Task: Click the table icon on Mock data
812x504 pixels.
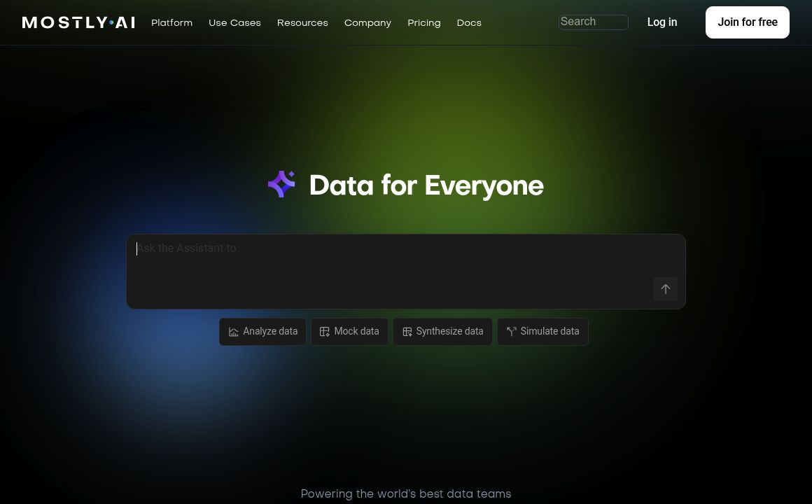Action: click(x=325, y=332)
